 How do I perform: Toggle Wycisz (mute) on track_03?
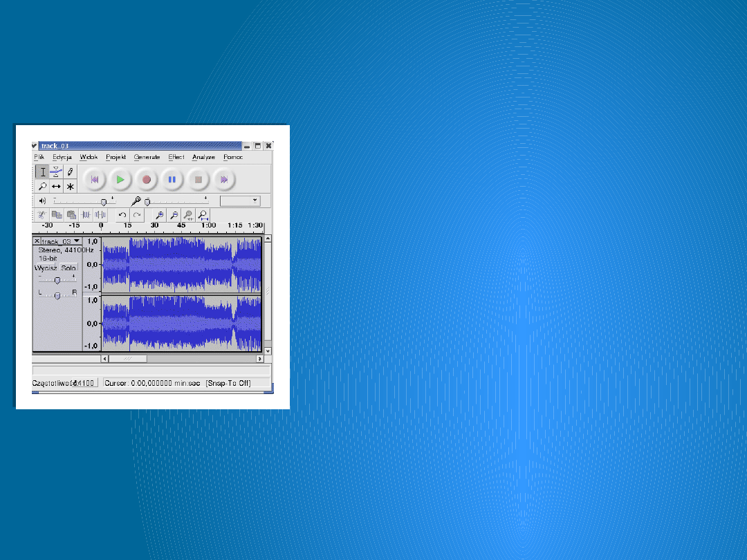coord(46,268)
